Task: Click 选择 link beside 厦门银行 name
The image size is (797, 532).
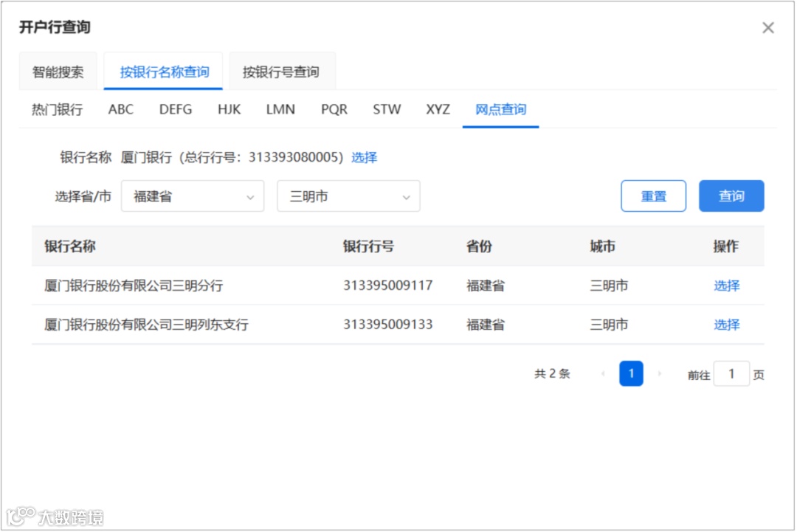Action: tap(364, 157)
